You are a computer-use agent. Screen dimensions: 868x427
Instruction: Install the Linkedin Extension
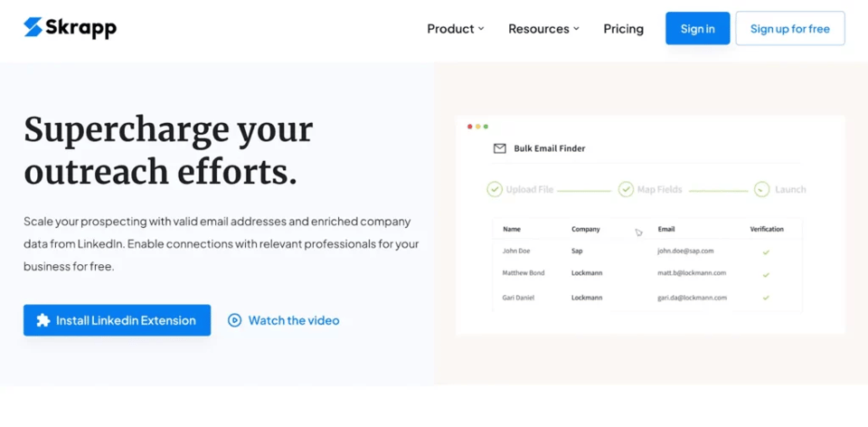click(x=117, y=320)
